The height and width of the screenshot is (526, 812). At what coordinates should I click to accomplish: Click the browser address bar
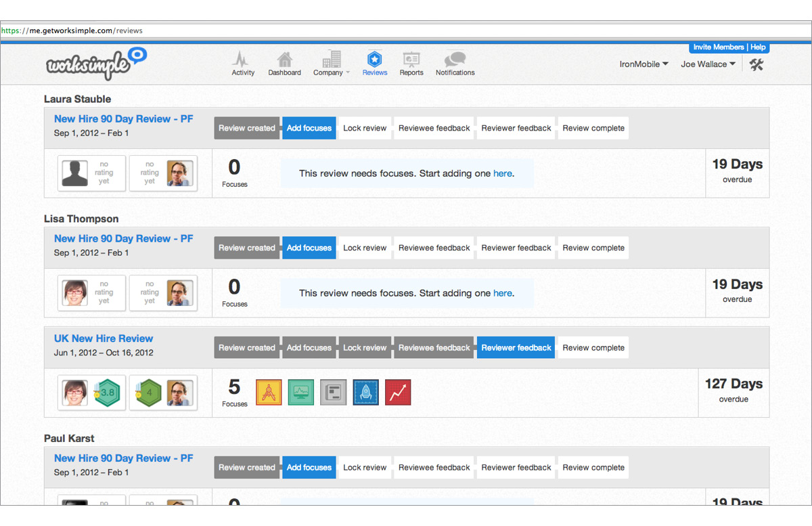point(406,30)
